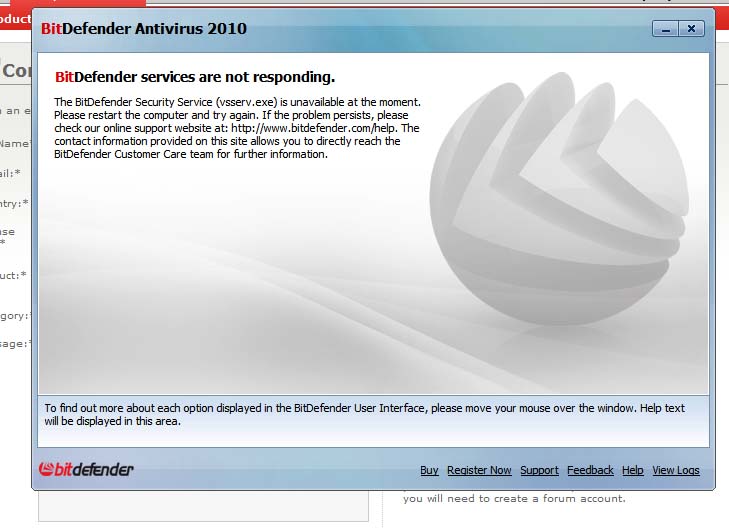The width and height of the screenshot is (729, 528).
Task: Click the 'BitDefender Antivirus 2010' title text
Action: (144, 29)
